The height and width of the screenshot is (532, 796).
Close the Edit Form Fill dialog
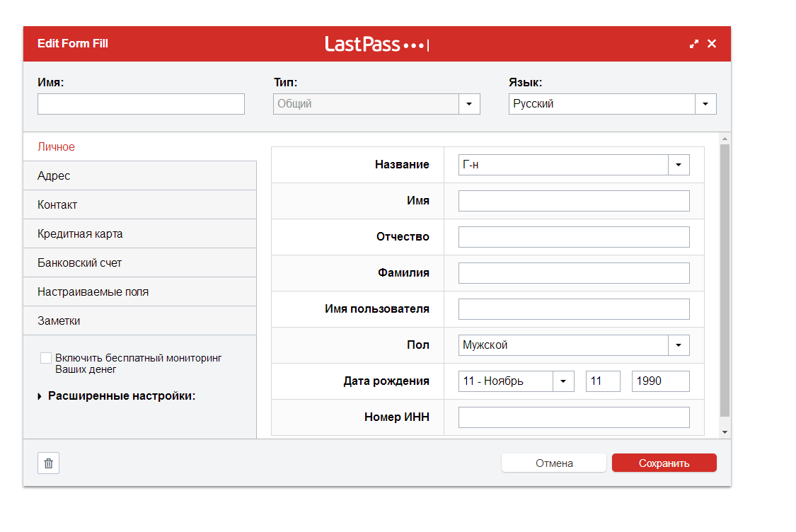712,44
